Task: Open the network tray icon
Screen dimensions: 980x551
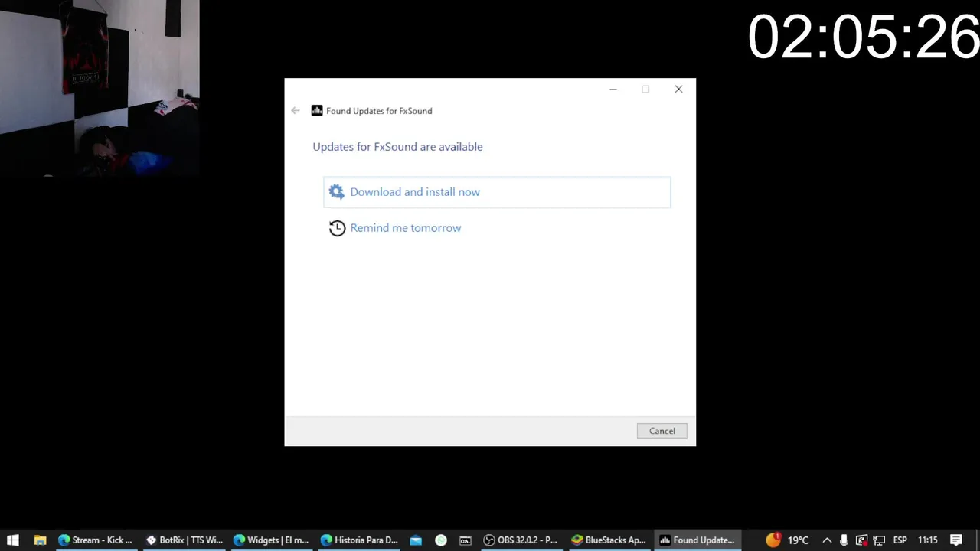Action: pyautogui.click(x=879, y=540)
